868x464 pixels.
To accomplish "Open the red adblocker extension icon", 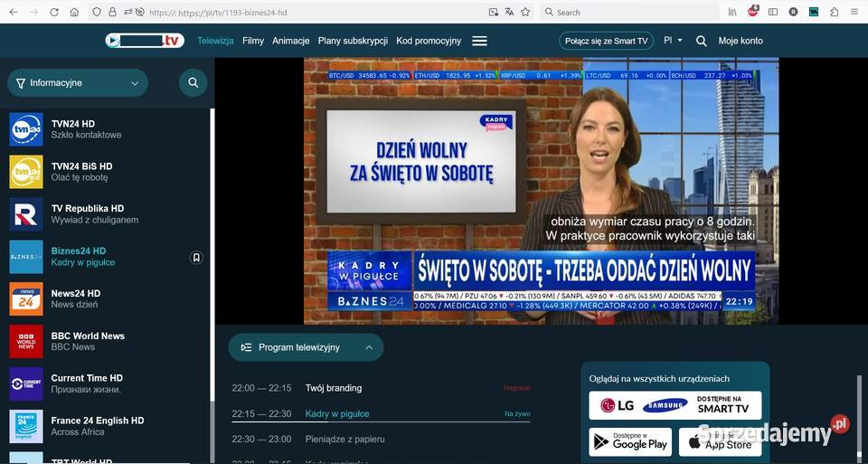I will click(x=753, y=11).
